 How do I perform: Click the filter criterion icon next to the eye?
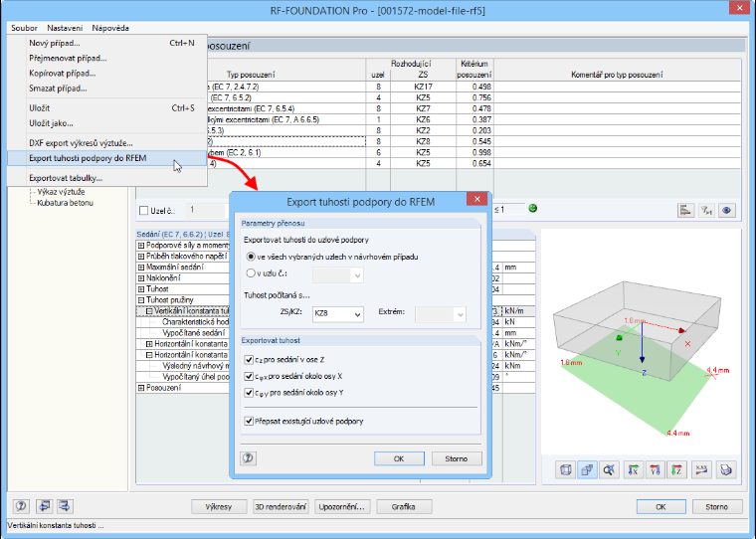tap(706, 211)
